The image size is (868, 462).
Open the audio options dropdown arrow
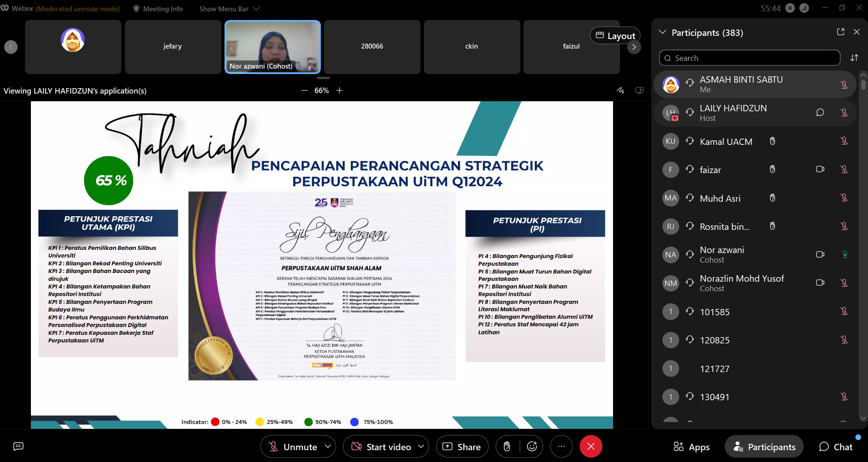[328, 447]
